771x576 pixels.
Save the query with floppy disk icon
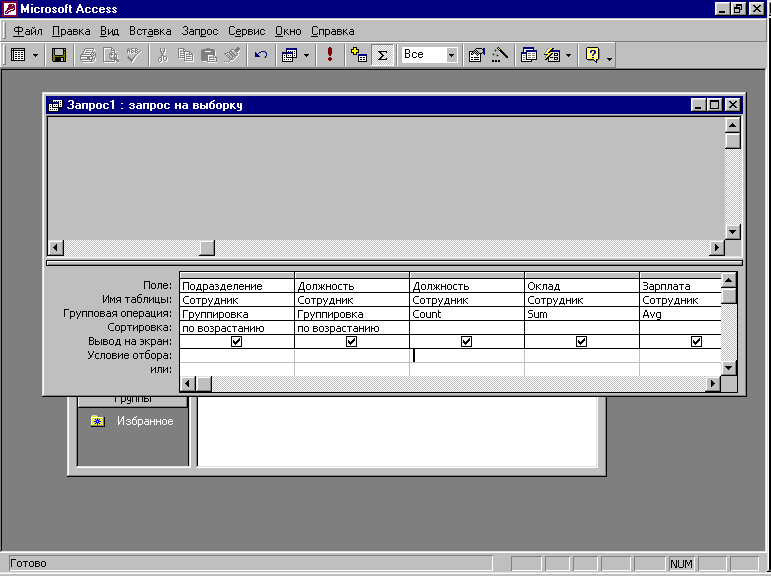(x=59, y=55)
